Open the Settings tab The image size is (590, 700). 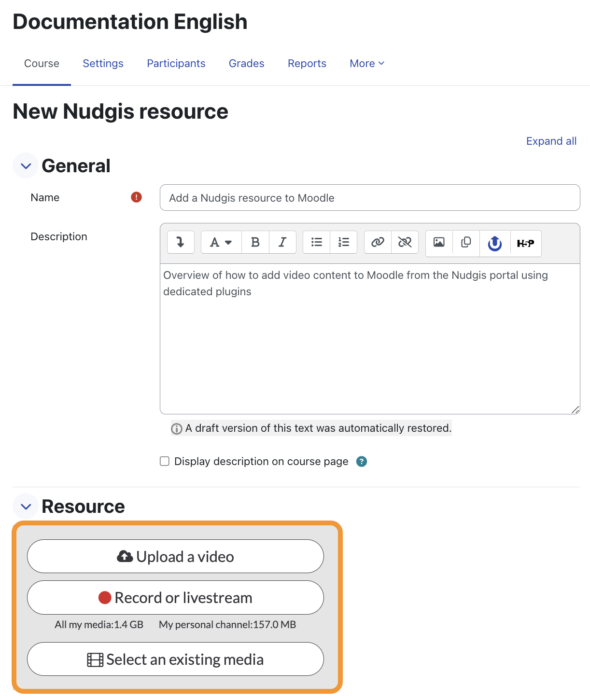click(x=103, y=63)
